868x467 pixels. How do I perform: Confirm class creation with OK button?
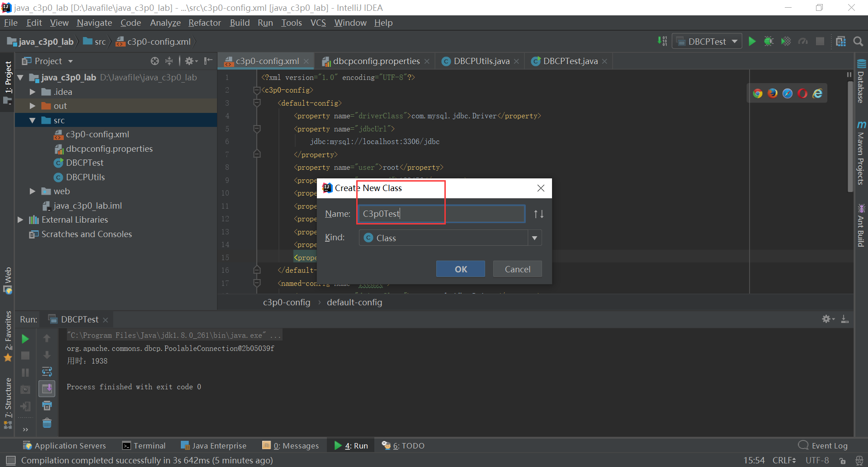click(460, 269)
